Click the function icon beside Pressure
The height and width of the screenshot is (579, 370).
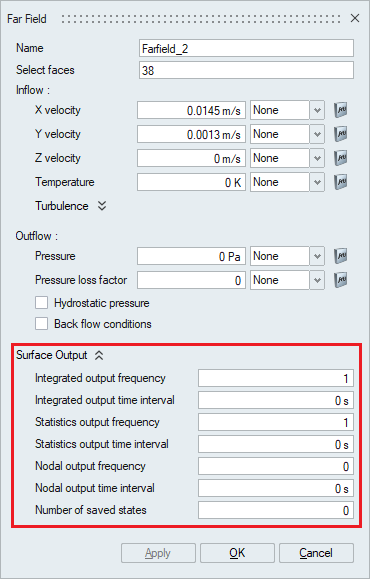(340, 256)
